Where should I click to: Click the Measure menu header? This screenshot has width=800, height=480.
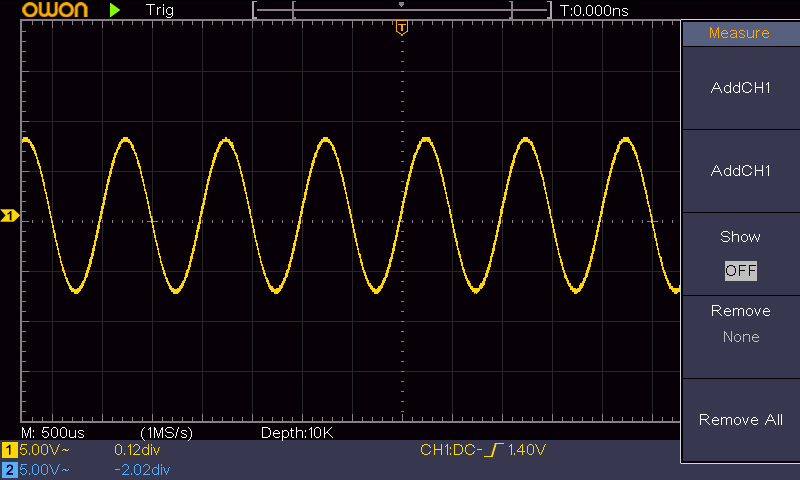point(741,33)
